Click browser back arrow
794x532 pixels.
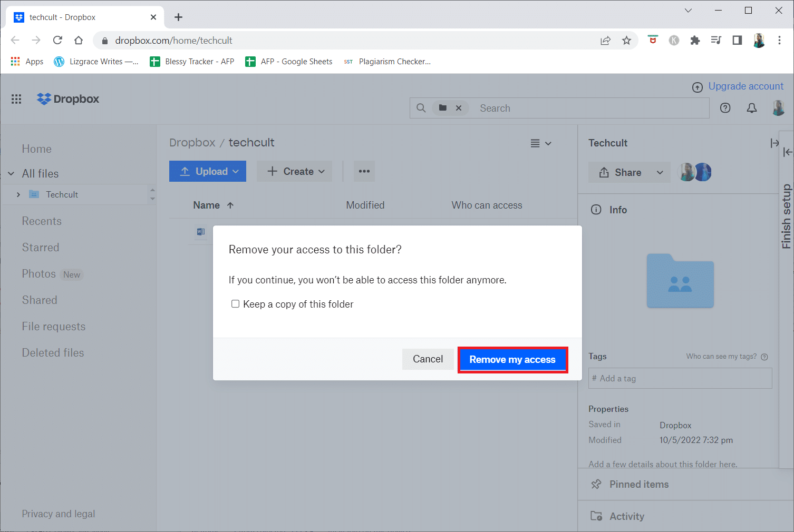[15, 40]
